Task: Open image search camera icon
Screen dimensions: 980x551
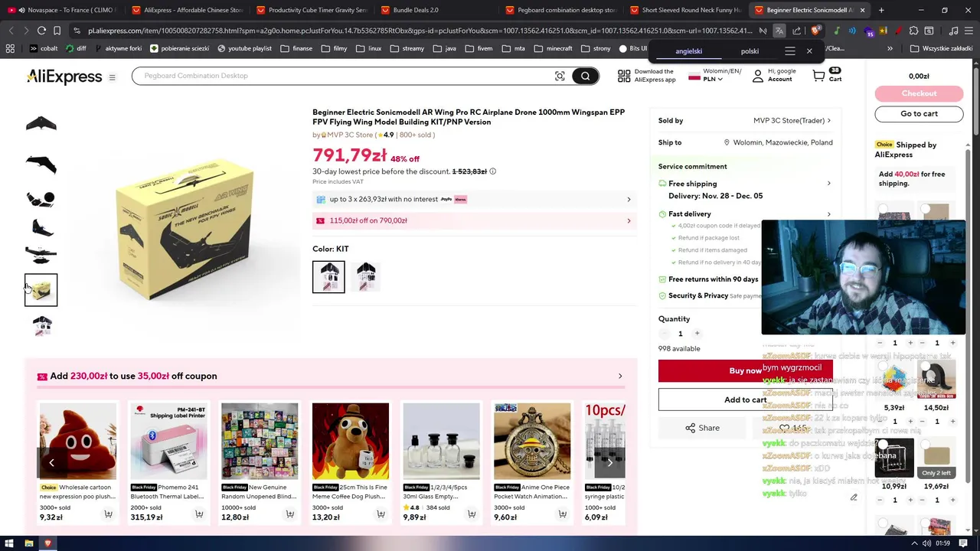Action: point(560,76)
